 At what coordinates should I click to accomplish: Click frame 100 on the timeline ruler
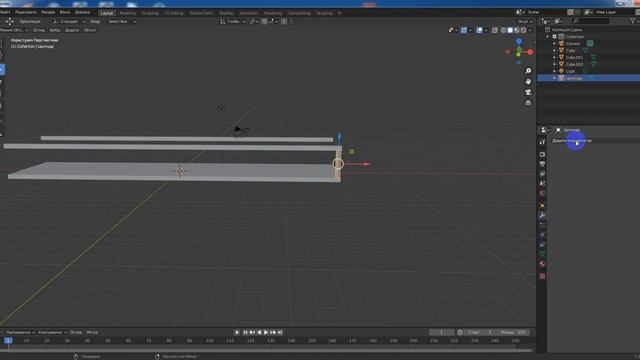click(210, 341)
